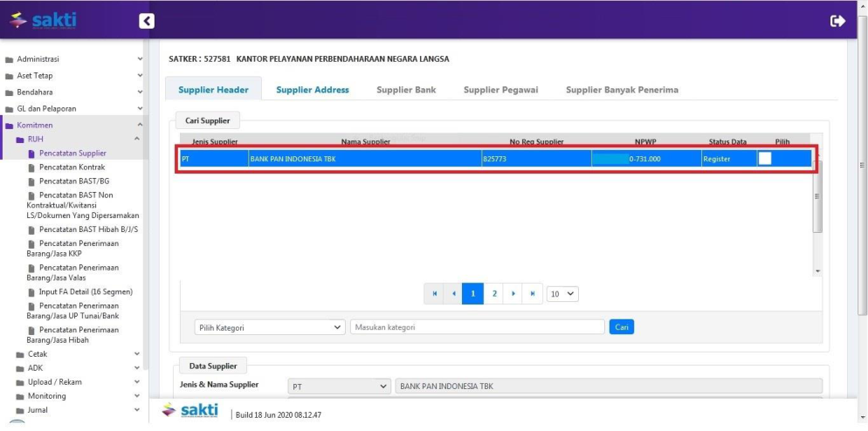The width and height of the screenshot is (868, 431).
Task: Go to previous page of supplier list
Action: coord(453,294)
